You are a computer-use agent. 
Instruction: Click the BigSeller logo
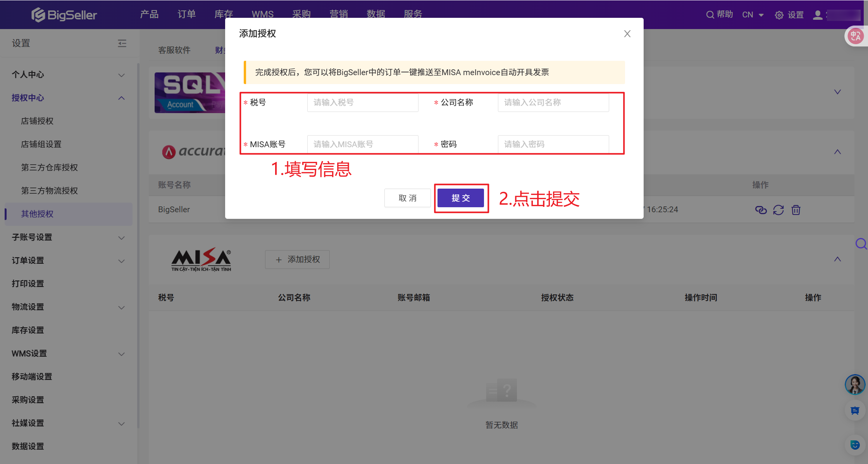point(64,15)
